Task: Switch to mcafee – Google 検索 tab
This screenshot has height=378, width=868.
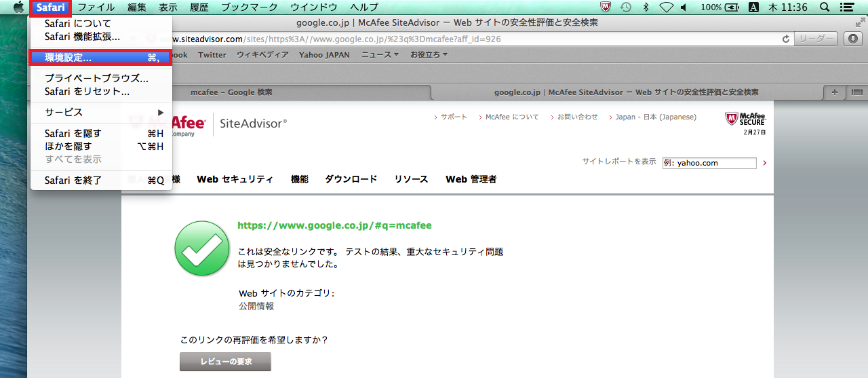Action: (x=232, y=92)
